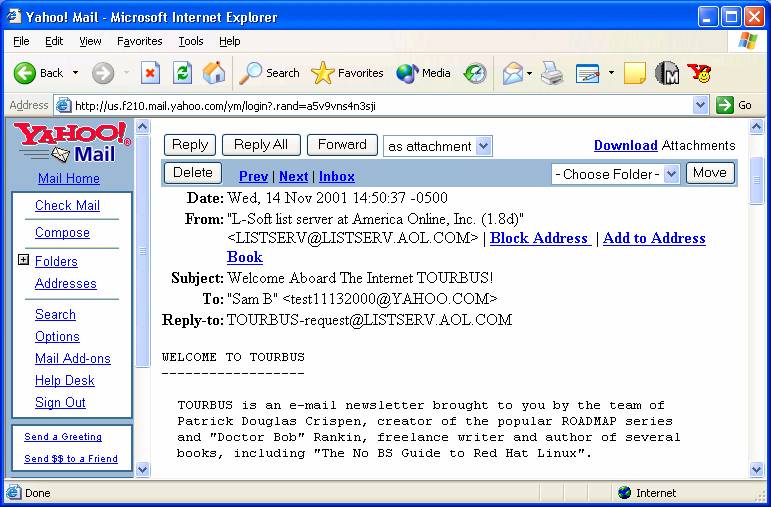Refresh the page with Refresh icon
This screenshot has height=507, width=771.
pyautogui.click(x=182, y=73)
